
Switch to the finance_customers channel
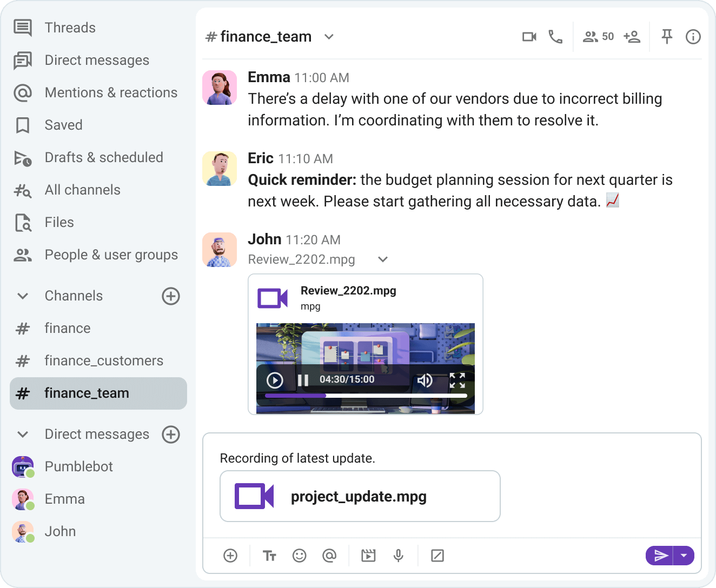tap(104, 360)
